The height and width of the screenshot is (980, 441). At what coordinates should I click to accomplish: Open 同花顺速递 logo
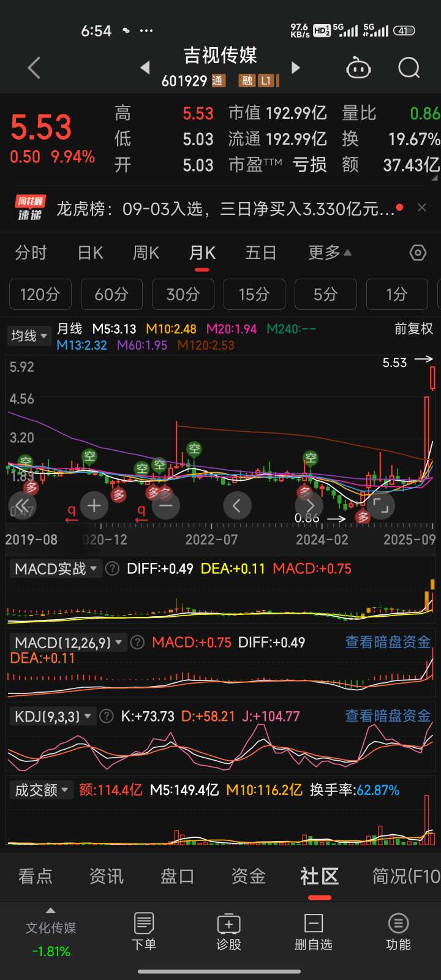point(31,208)
